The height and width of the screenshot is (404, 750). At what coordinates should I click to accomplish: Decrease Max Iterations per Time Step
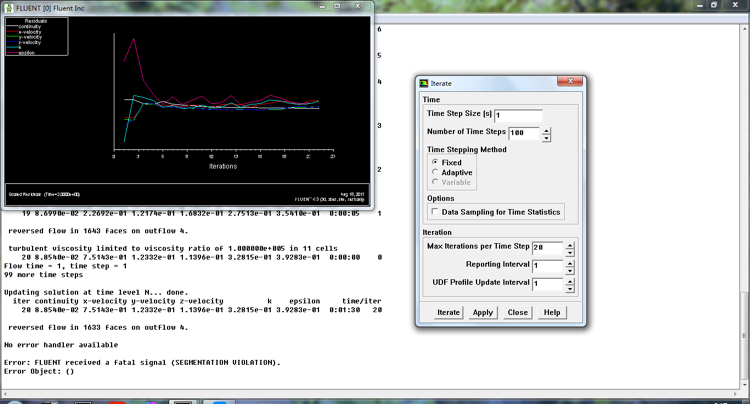[569, 251]
